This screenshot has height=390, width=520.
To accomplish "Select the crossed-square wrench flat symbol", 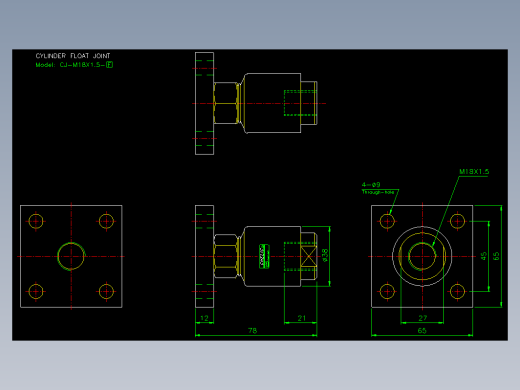I will (x=309, y=256).
